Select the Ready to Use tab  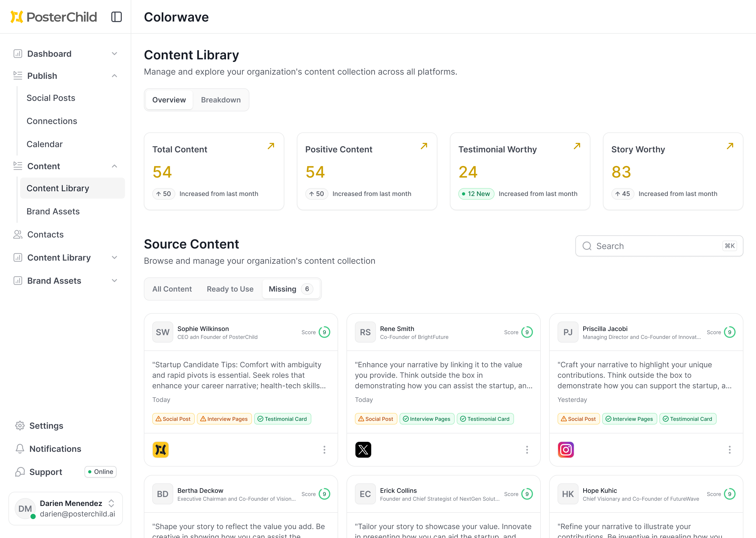click(x=230, y=289)
